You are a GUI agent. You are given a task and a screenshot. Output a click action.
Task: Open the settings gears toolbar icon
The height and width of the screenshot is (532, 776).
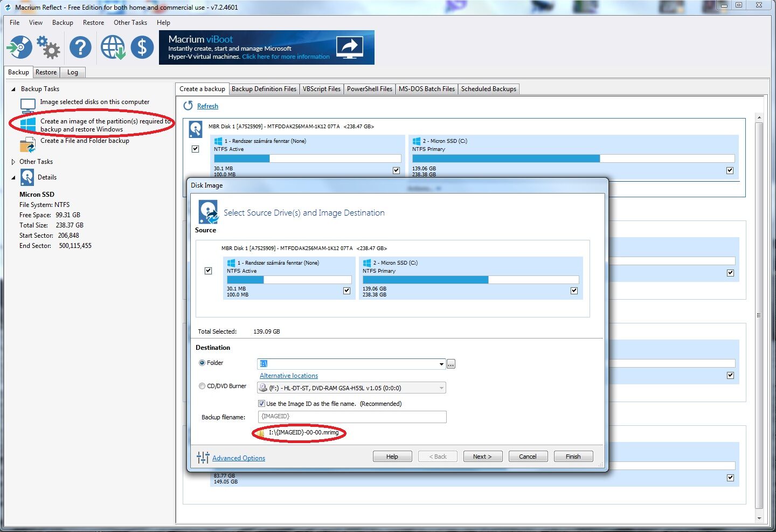point(48,47)
